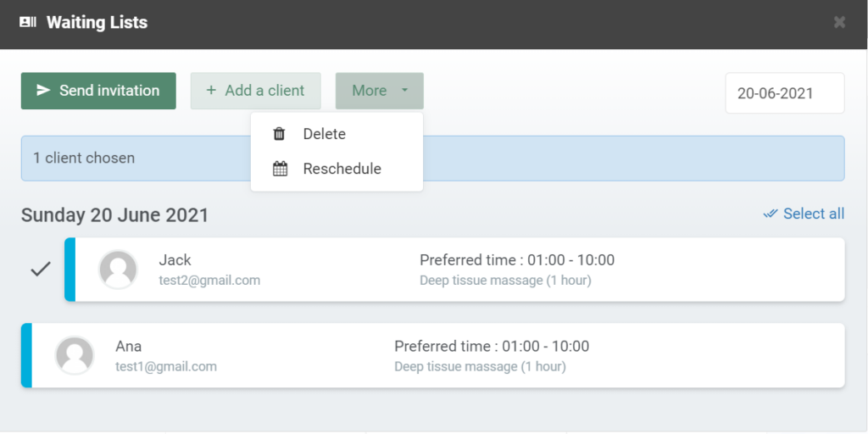Viewport: 868px width, 434px height.
Task: Uncheck the checkmark next to Jack
Action: tap(41, 270)
